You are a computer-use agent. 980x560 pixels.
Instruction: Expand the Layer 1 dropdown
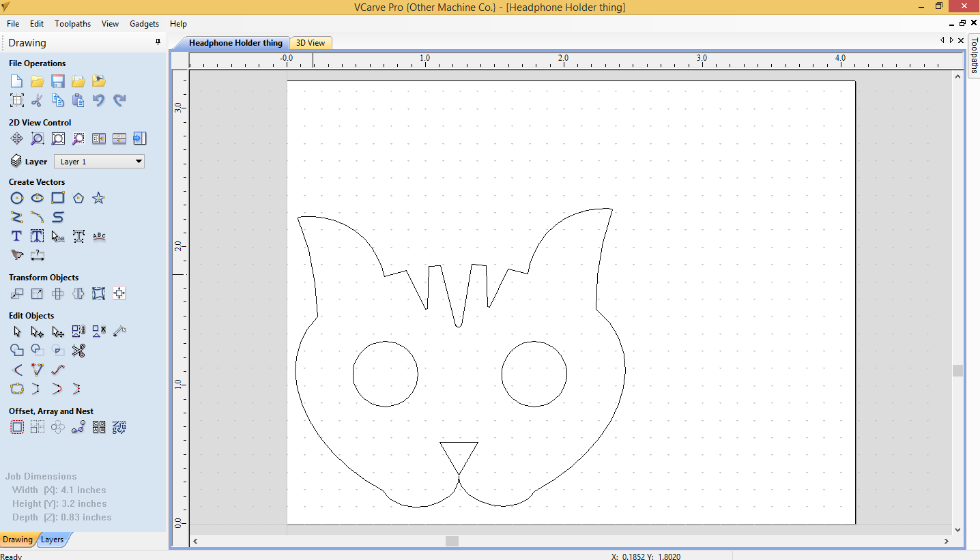click(x=139, y=162)
